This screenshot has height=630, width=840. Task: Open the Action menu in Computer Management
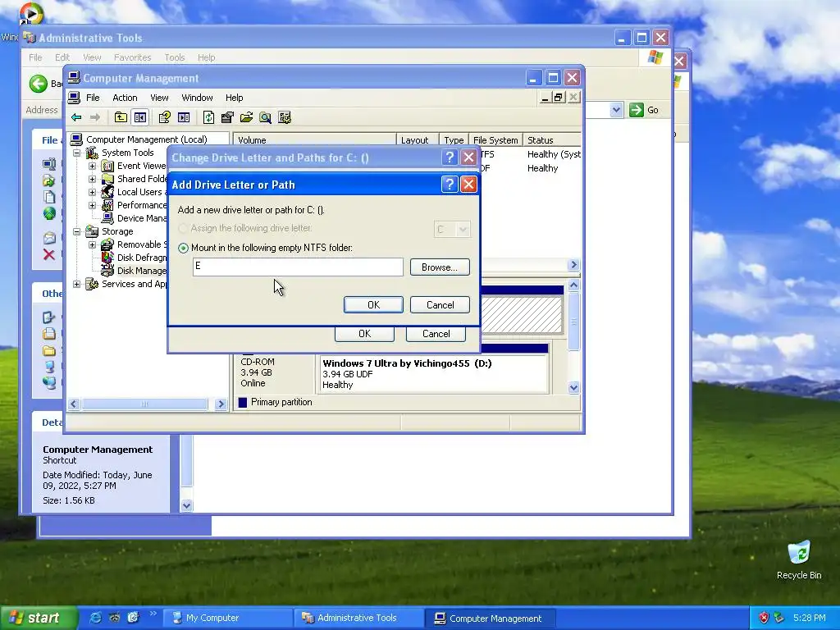tap(125, 98)
